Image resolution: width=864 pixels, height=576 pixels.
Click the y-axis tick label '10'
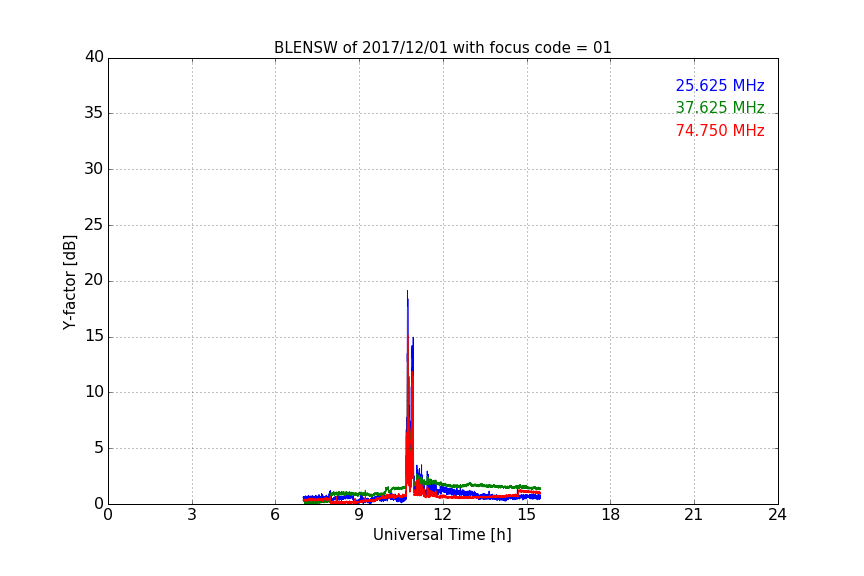pos(94,392)
